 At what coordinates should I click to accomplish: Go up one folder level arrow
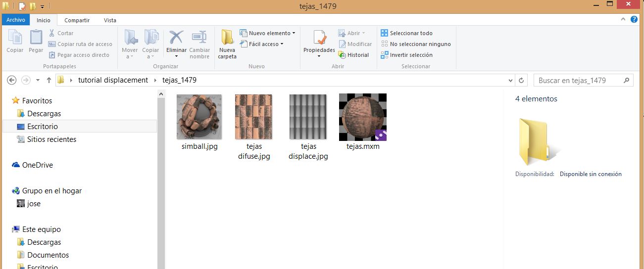coord(49,80)
